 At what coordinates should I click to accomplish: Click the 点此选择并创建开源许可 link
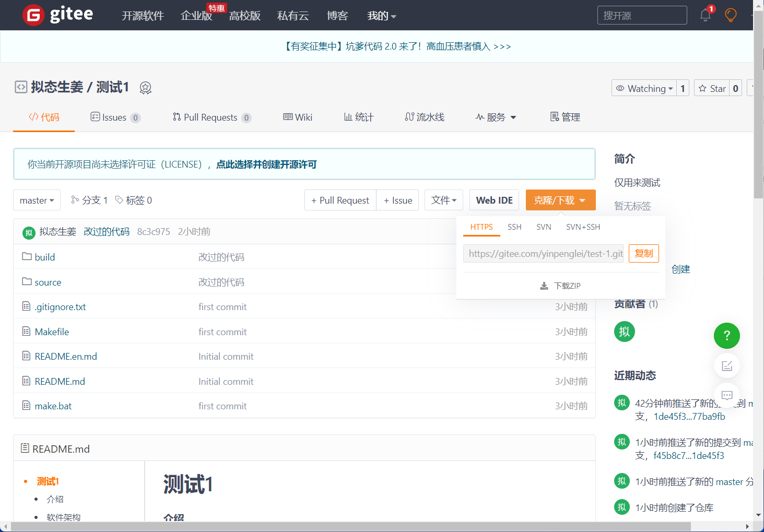(266, 164)
